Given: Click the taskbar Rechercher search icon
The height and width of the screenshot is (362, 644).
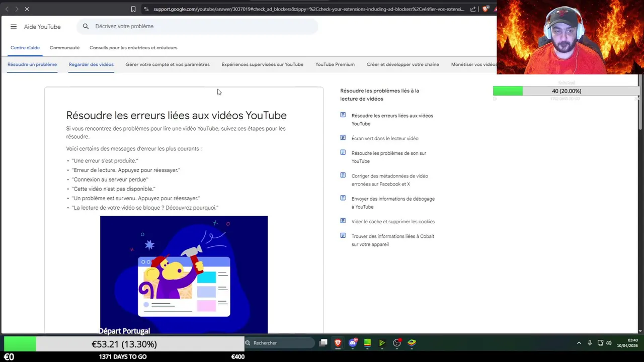Looking at the screenshot, I should tap(248, 343).
